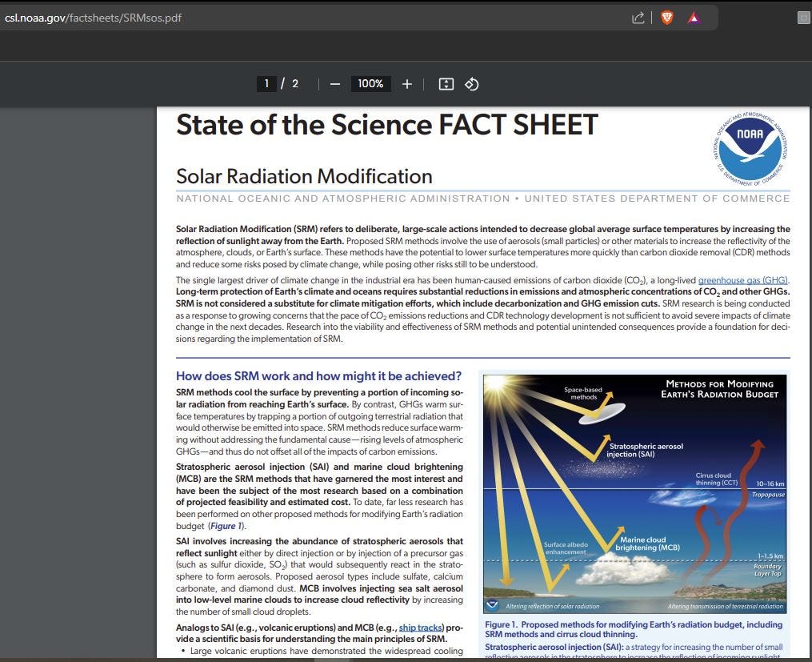This screenshot has width=812, height=662.
Task: Click the 'Boundary Layer Top' figure label
Action: click(767, 570)
